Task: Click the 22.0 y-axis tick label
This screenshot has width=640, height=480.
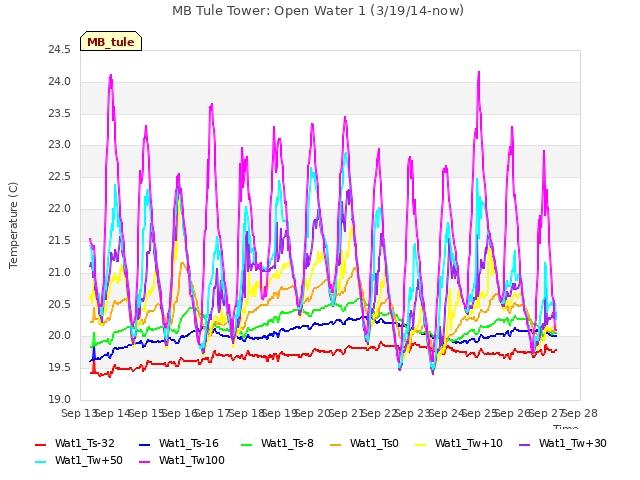Action: [59, 209]
